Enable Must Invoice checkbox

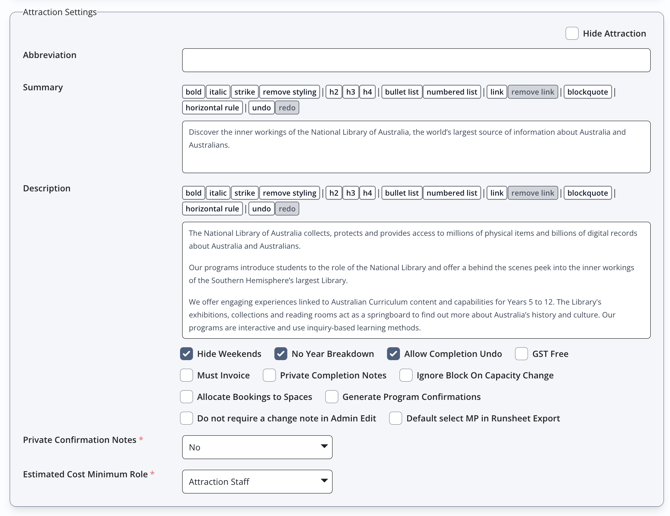[x=187, y=375]
